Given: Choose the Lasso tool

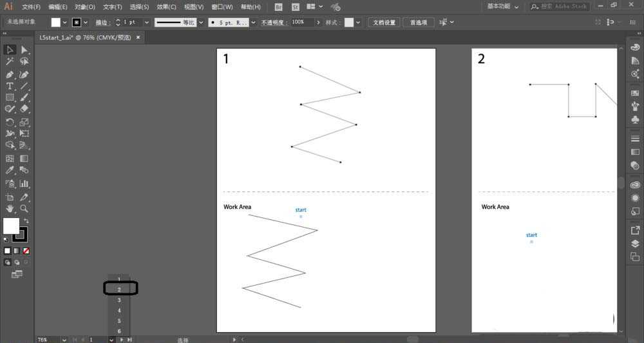Looking at the screenshot, I should coord(24,62).
